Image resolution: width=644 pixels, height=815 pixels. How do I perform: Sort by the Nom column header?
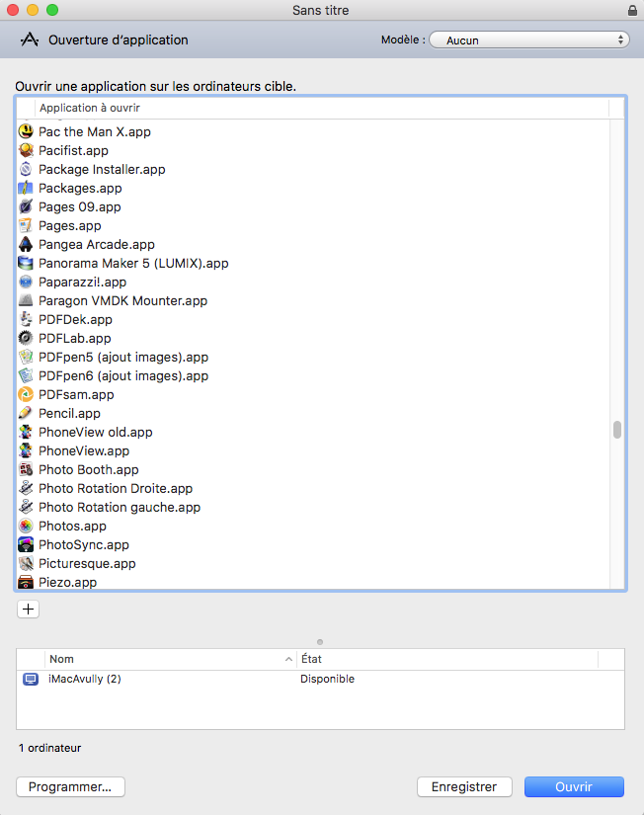pyautogui.click(x=171, y=659)
